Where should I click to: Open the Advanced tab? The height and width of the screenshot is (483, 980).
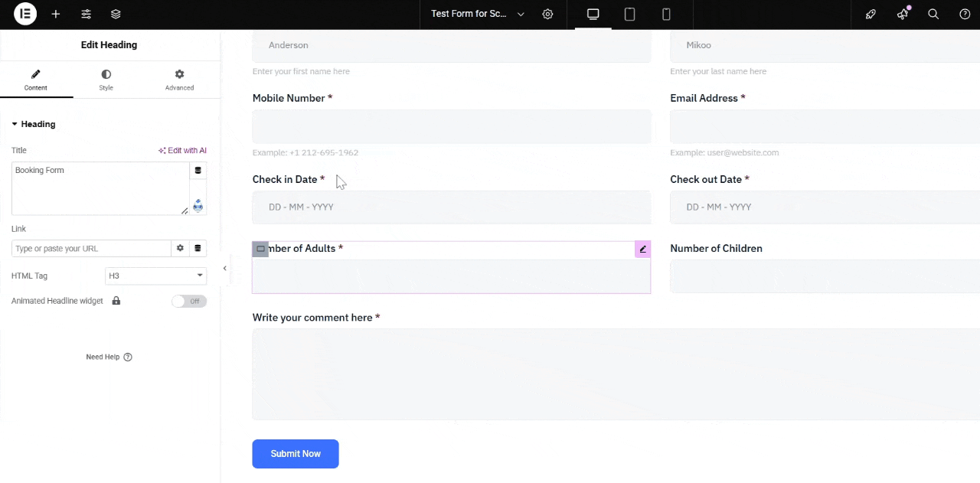click(179, 80)
